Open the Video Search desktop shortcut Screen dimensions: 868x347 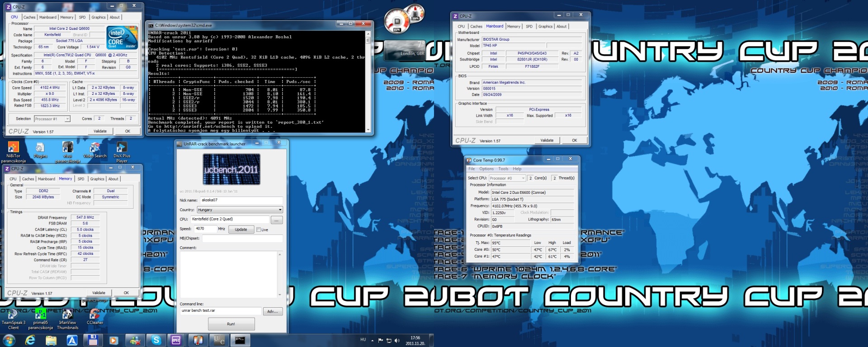tap(95, 150)
